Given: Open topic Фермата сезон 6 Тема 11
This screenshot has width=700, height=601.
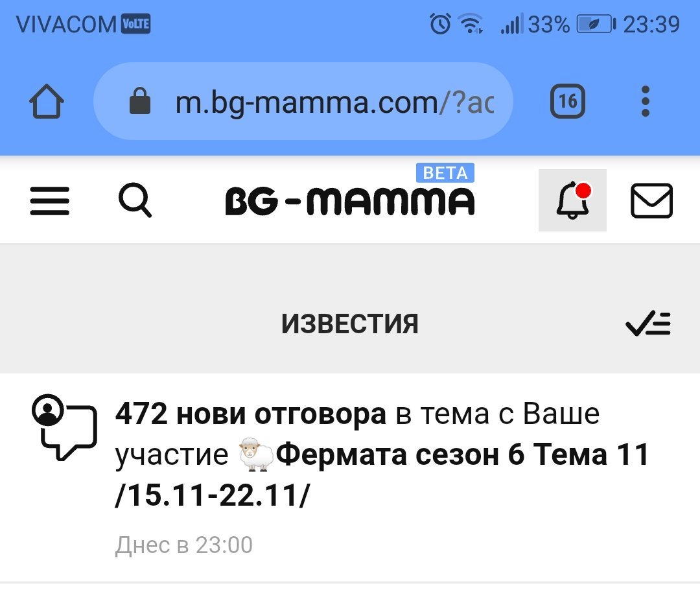Looking at the screenshot, I should [463, 456].
